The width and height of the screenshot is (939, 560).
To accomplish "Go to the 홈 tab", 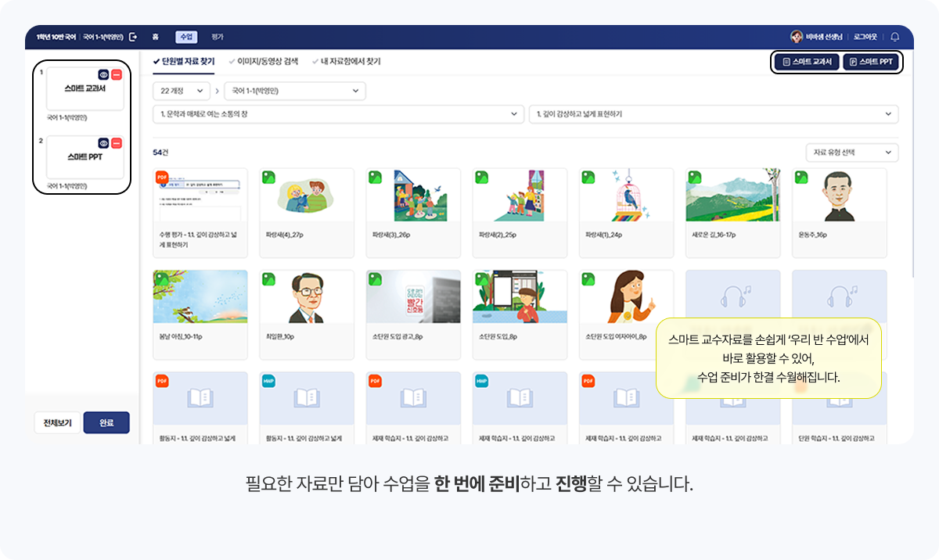I will [x=156, y=37].
